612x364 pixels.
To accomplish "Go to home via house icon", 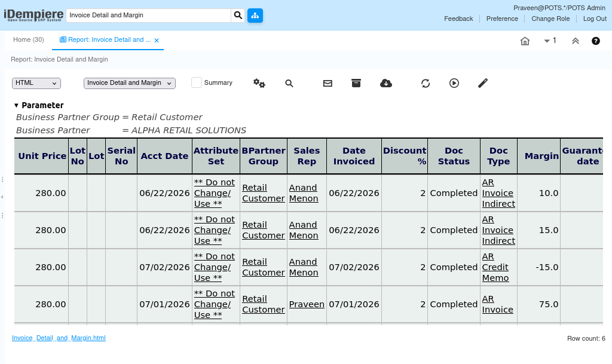I will point(525,41).
